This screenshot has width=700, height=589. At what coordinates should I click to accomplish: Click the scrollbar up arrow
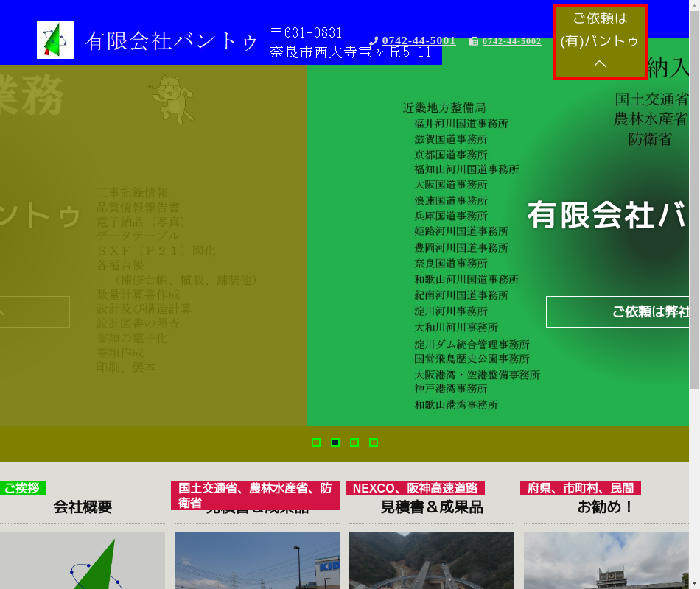pyautogui.click(x=694, y=5)
